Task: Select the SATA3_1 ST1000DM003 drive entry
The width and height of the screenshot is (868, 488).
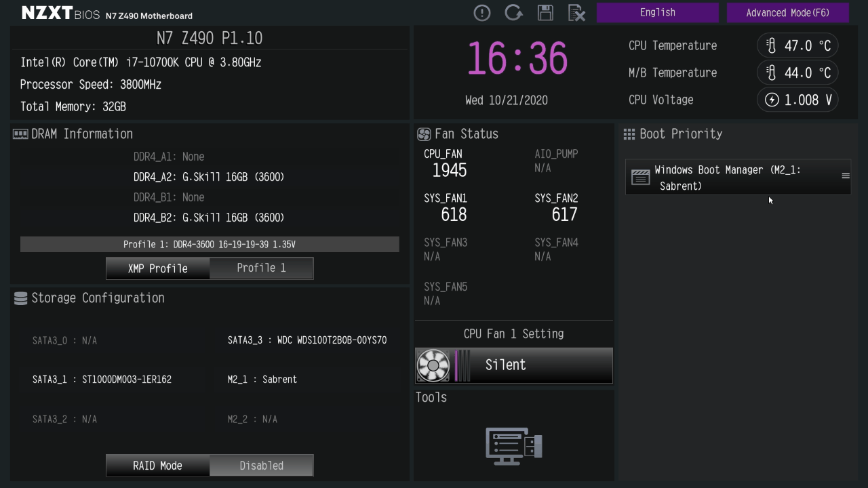Action: click(102, 380)
